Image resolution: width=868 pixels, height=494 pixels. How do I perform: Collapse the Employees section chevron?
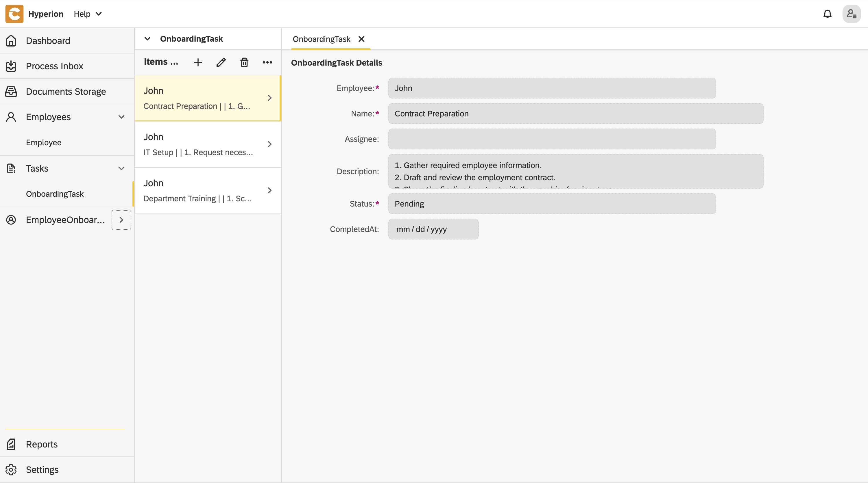[121, 117]
